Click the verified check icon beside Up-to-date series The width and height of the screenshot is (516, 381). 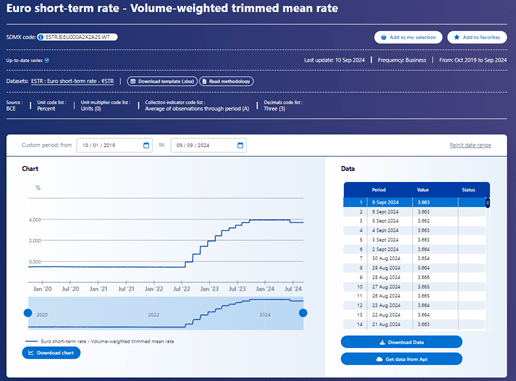pyautogui.click(x=47, y=60)
